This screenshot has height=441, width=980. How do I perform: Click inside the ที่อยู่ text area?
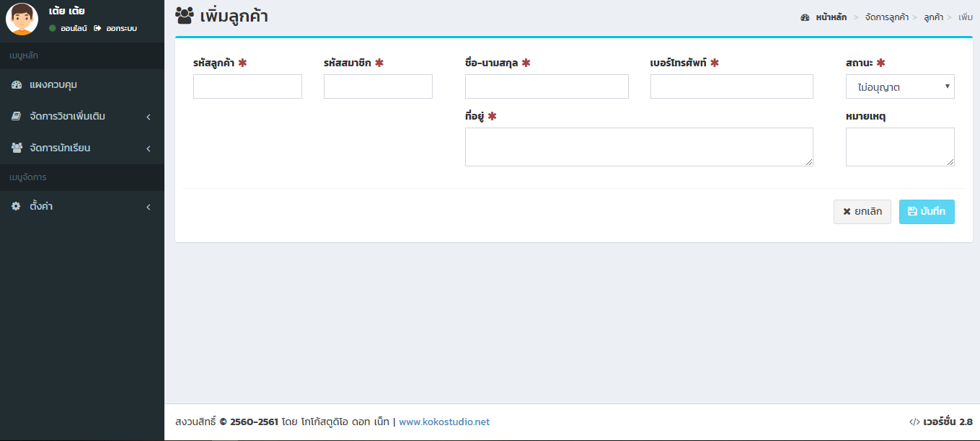point(639,147)
